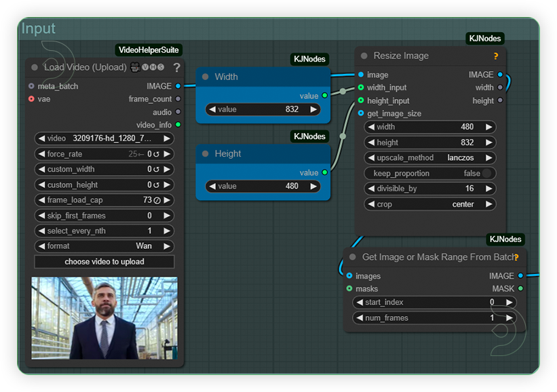This screenshot has width=557, height=392.
Task: Adjust the value slider on the Width node
Action: [263, 109]
